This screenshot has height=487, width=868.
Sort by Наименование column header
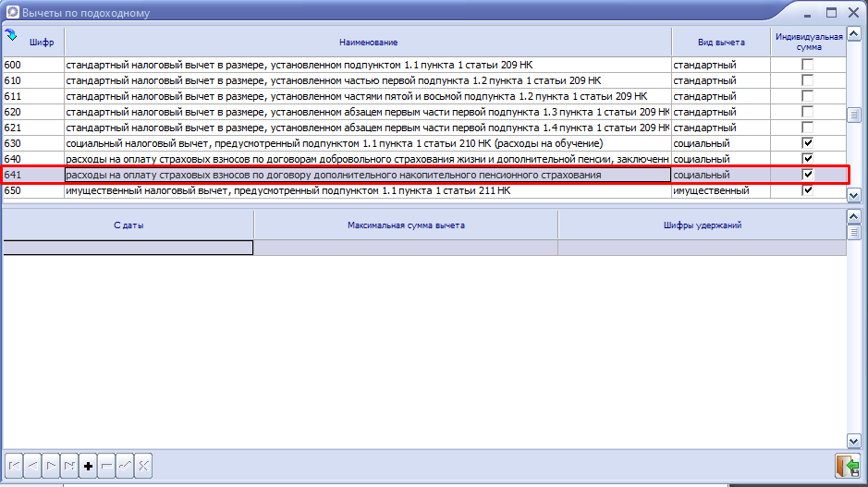pos(367,43)
